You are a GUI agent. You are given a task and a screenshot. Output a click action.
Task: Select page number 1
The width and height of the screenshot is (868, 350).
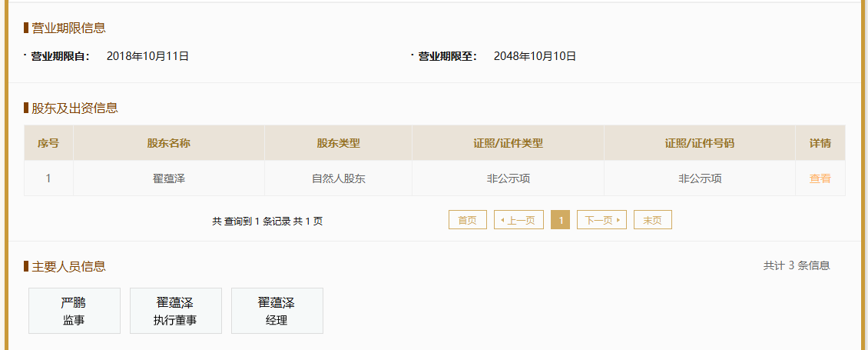point(560,220)
